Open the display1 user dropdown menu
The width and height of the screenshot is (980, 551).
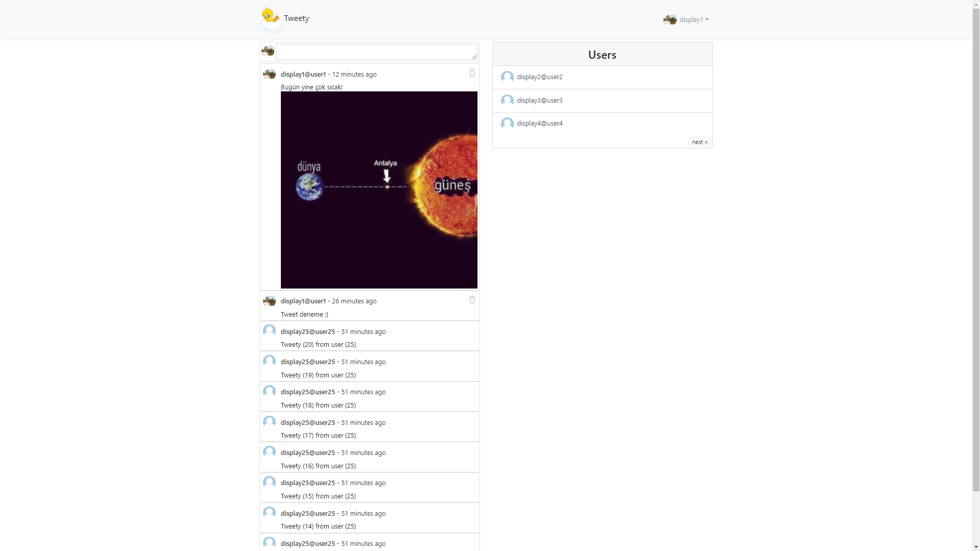click(x=686, y=19)
